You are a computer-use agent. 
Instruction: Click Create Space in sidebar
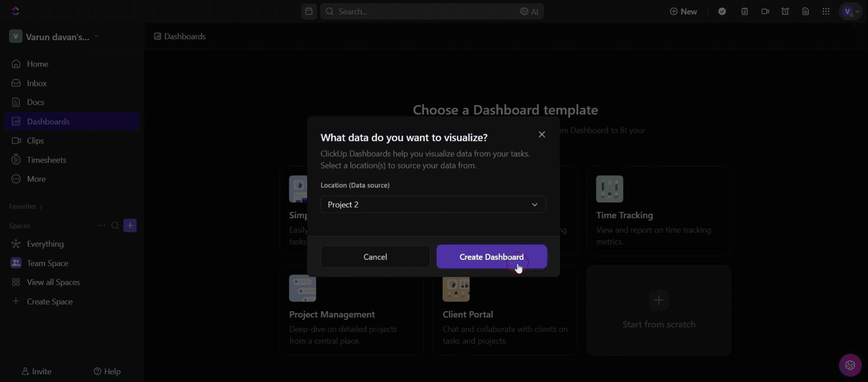point(72,302)
